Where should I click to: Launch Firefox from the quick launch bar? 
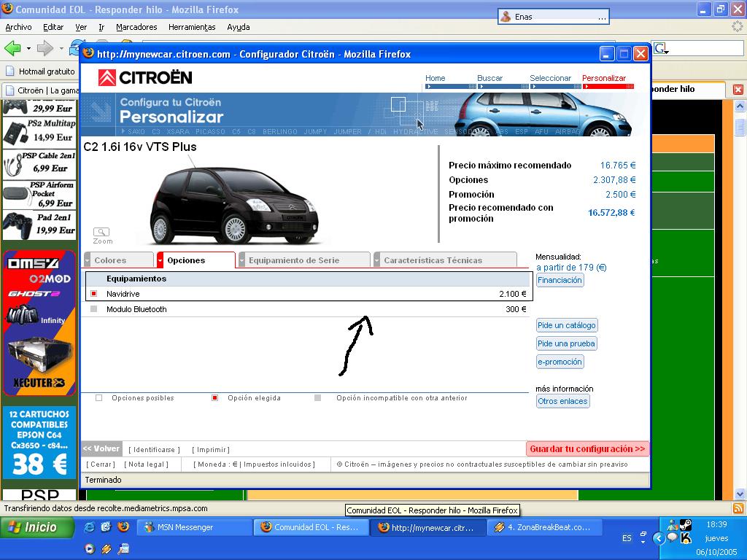(x=123, y=526)
